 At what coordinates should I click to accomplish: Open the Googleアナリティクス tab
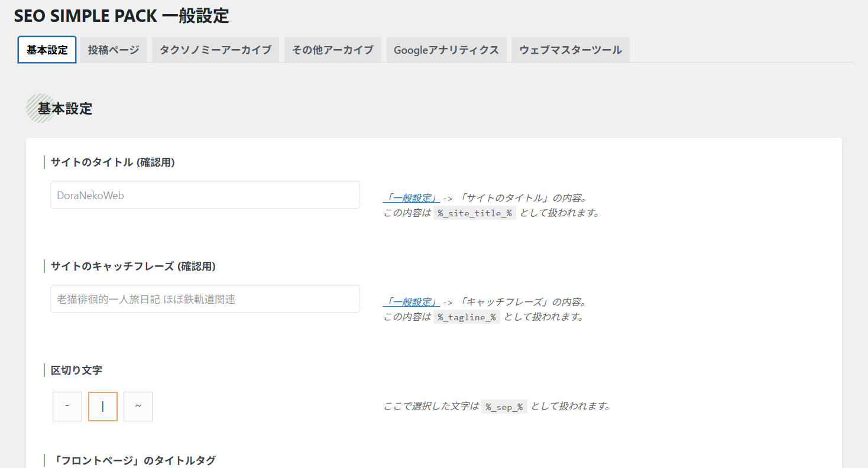tap(446, 50)
